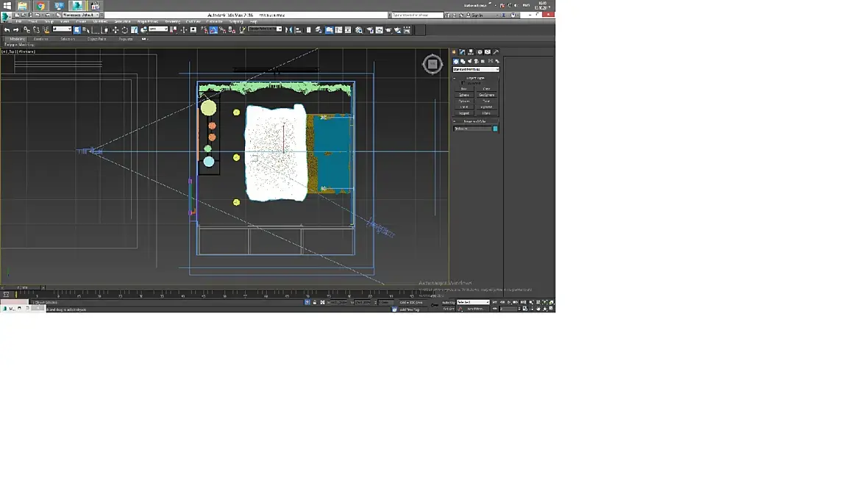Toggle Angle Snap button

pyautogui.click(x=213, y=30)
